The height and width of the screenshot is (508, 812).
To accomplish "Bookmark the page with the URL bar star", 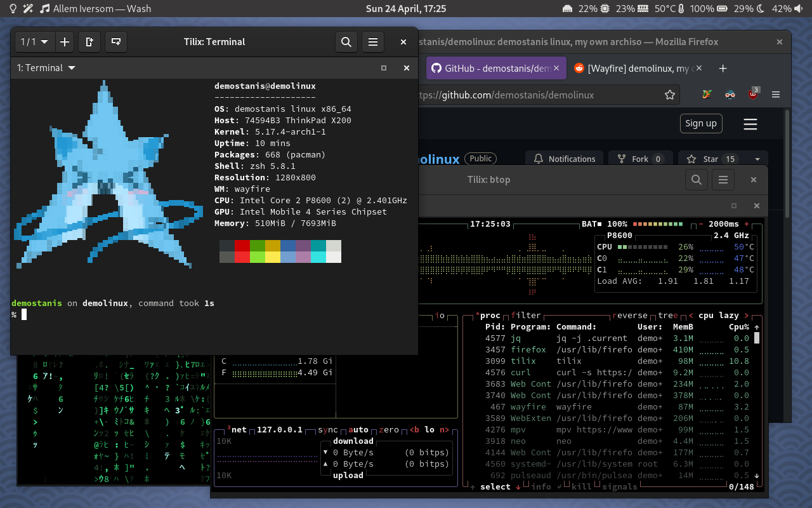I will tap(669, 95).
